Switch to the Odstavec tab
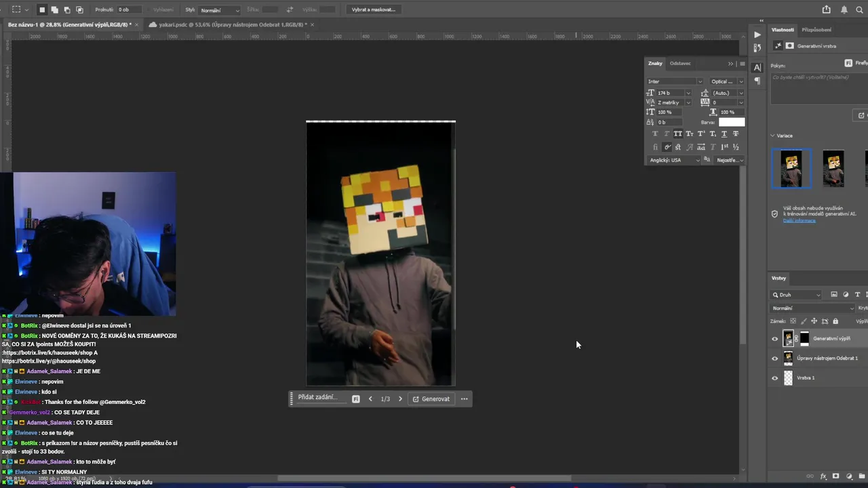 tap(680, 63)
